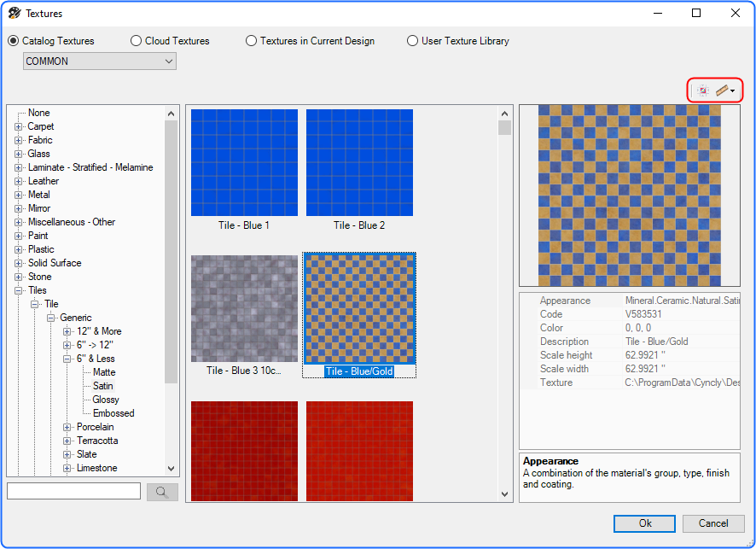The image size is (756, 549).
Task: Open the COMMON catalog dropdown
Action: pos(100,61)
